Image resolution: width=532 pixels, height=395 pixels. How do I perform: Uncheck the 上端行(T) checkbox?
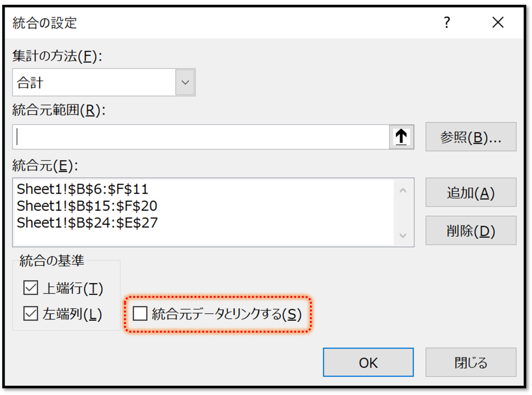(30, 288)
